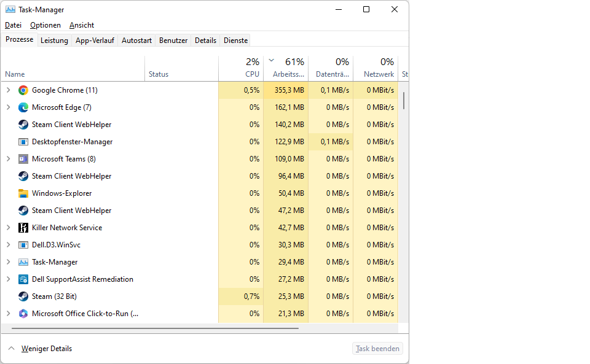Screen dimensions: 590x364
Task: Click the 0,7% CPU value
Action: click(252, 296)
